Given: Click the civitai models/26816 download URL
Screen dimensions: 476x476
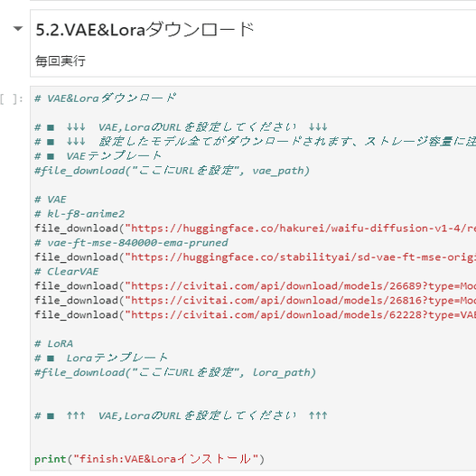Looking at the screenshot, I should coord(300,301).
